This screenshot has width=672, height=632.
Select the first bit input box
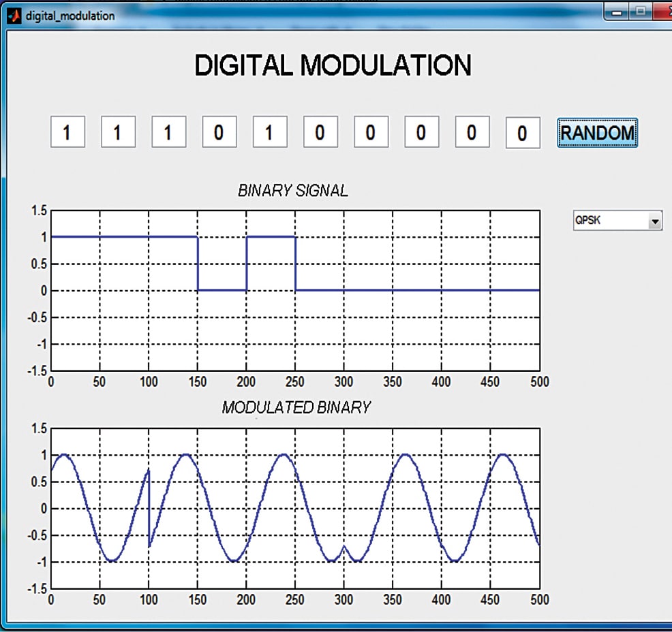[x=67, y=132]
